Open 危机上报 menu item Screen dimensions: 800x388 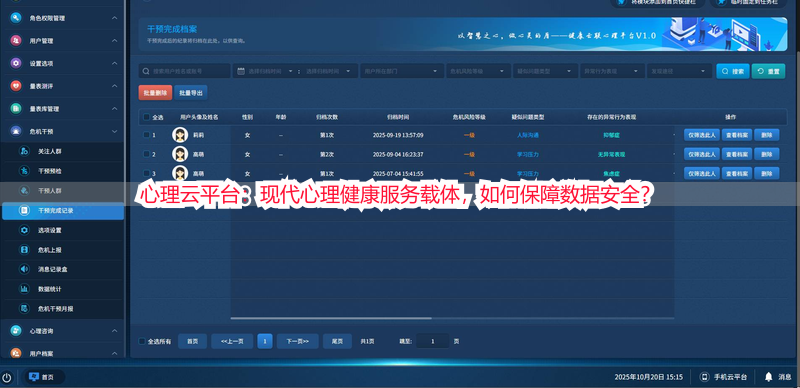(x=62, y=250)
